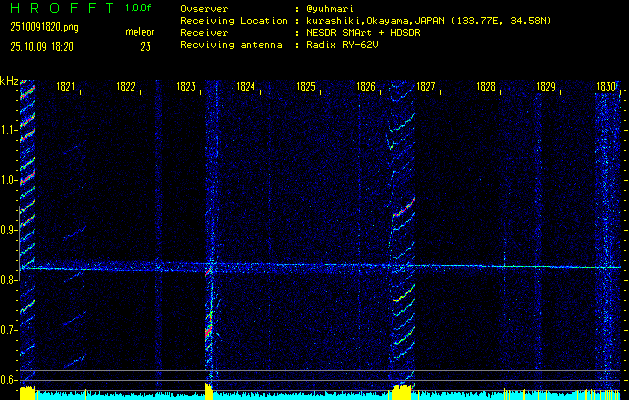Click the 0.6 frequency axis label
This screenshot has width=629, height=400.
pos(9,380)
